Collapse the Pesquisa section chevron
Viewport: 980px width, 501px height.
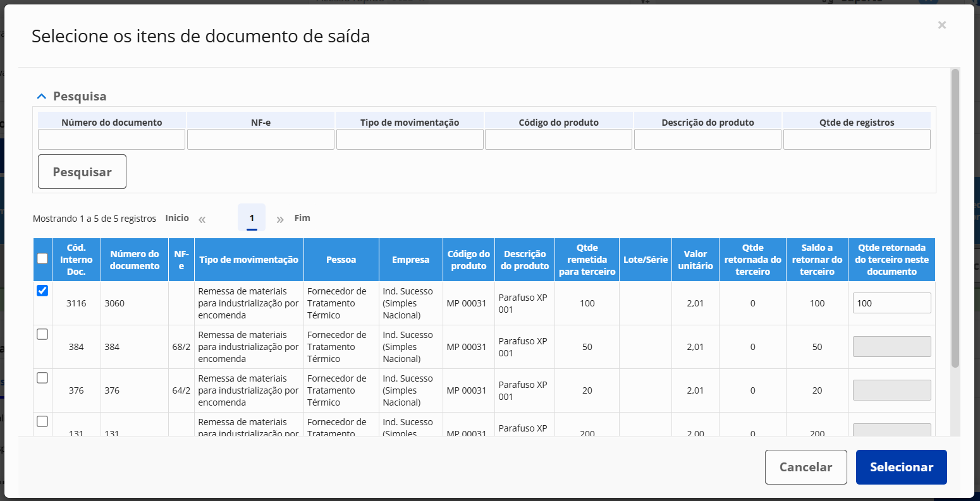tap(42, 97)
